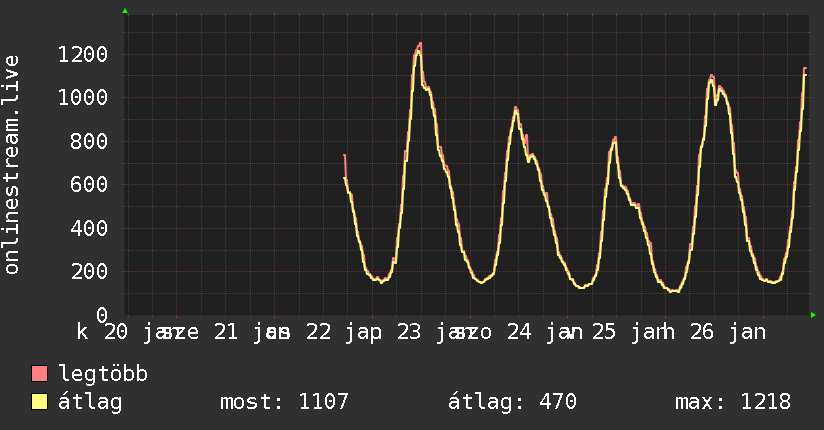Click the 23 jan date label
The width and height of the screenshot is (824, 430).
[x=435, y=332]
